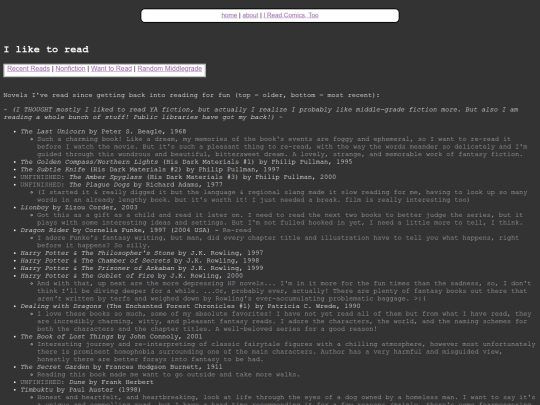The height and width of the screenshot is (405, 540).
Task: Select the unfinished The Amber Spyglass entry
Action: coord(178,177)
